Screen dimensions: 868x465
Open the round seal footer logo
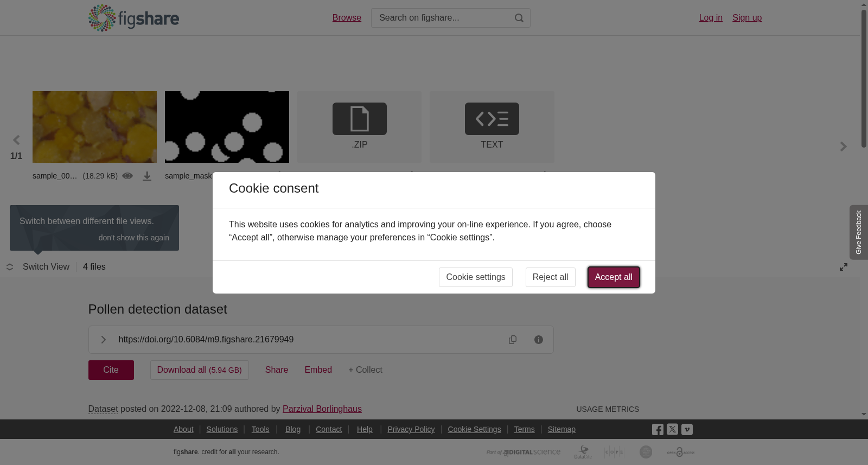646,452
